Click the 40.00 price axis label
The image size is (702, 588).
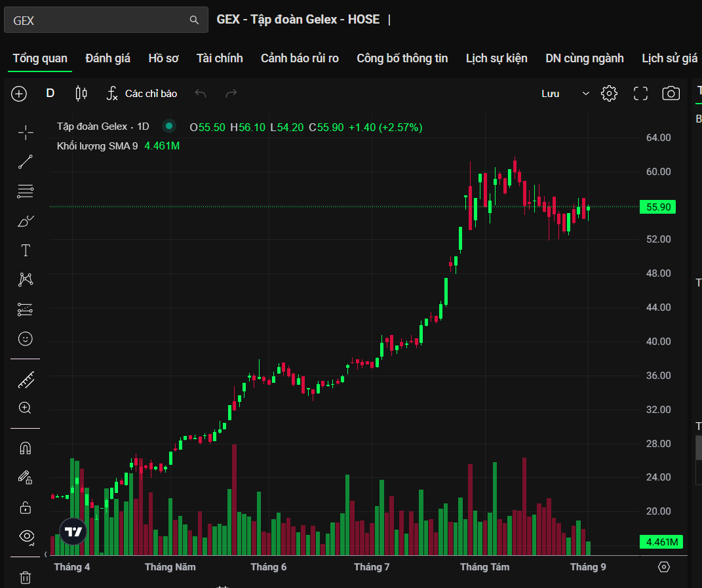pos(658,342)
